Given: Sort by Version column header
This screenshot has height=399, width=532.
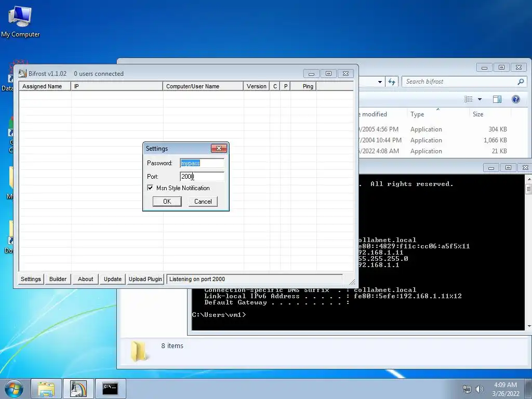Looking at the screenshot, I should click(257, 86).
